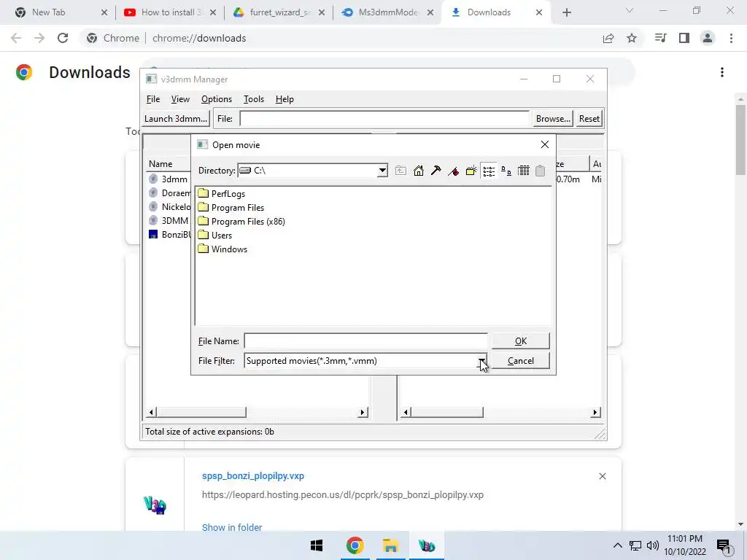
Task: Open the Windows Start menu
Action: point(317,545)
